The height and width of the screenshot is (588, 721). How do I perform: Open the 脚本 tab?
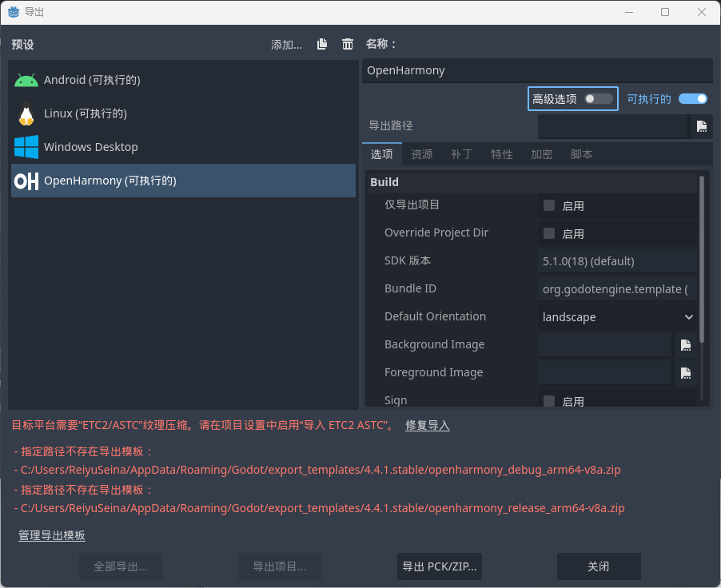click(x=581, y=154)
